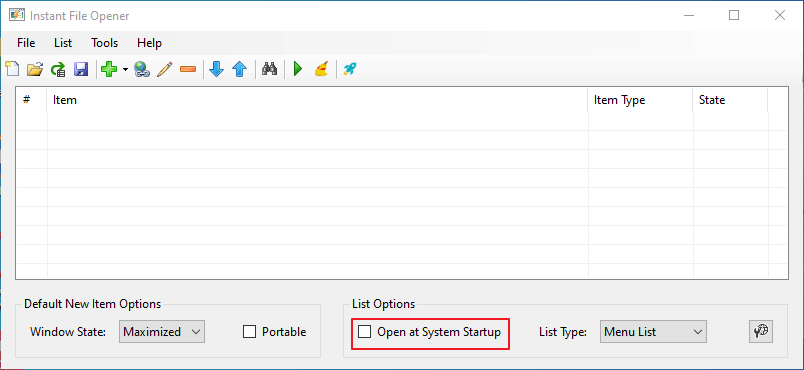Search items using the binoculars icon
Image resolution: width=804 pixels, height=370 pixels.
pyautogui.click(x=269, y=69)
